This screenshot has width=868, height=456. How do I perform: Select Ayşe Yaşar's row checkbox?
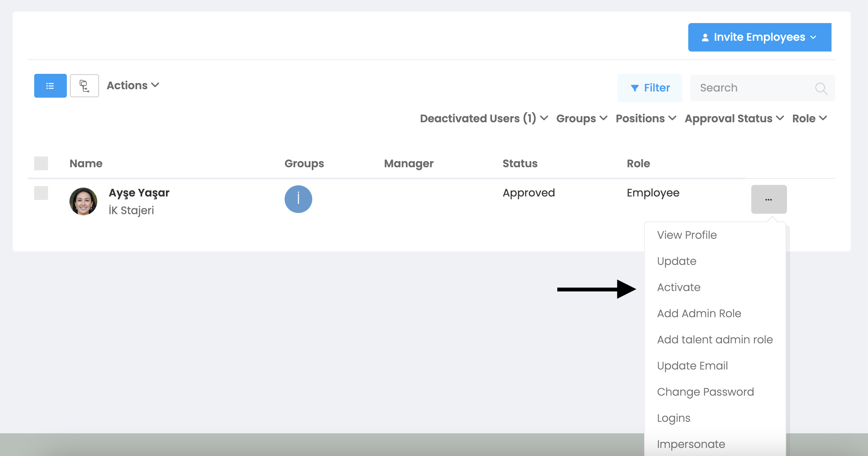click(x=41, y=193)
